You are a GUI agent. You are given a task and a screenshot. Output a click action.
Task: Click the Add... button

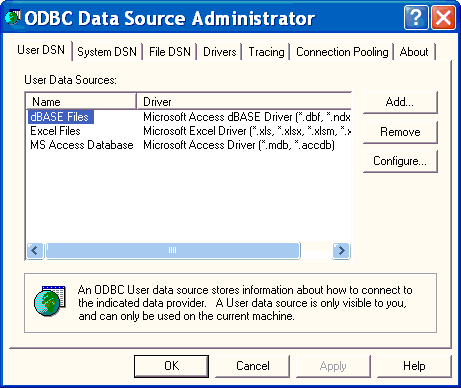[x=400, y=102]
